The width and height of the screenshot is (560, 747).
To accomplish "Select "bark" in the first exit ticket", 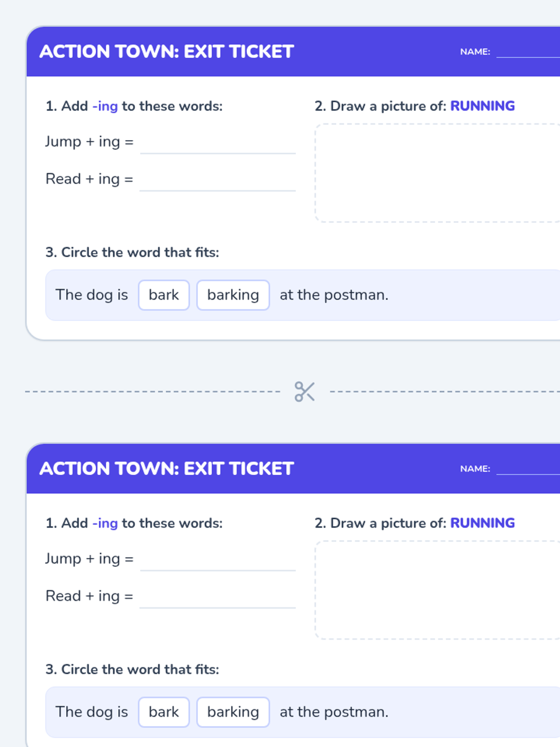I will tap(164, 295).
